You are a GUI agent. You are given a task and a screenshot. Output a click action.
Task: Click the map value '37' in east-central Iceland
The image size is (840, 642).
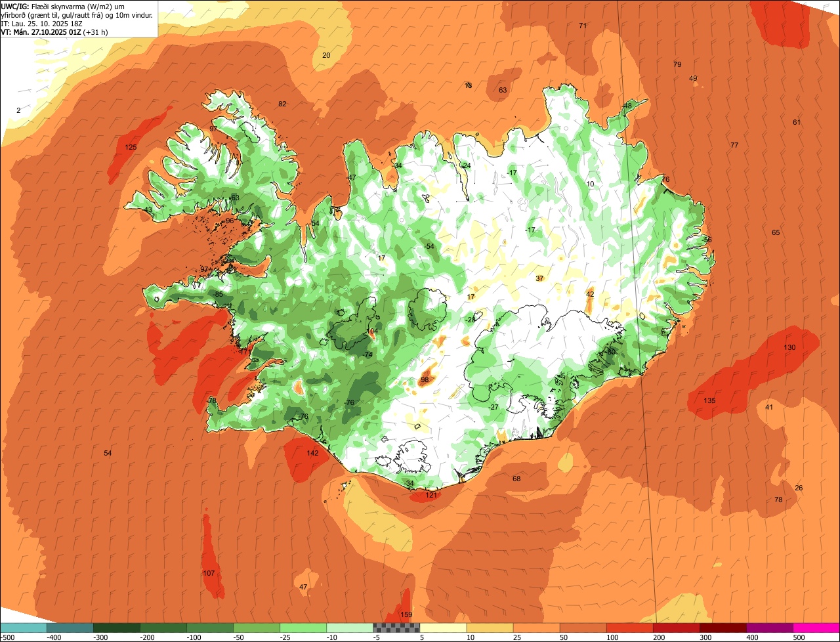click(539, 278)
